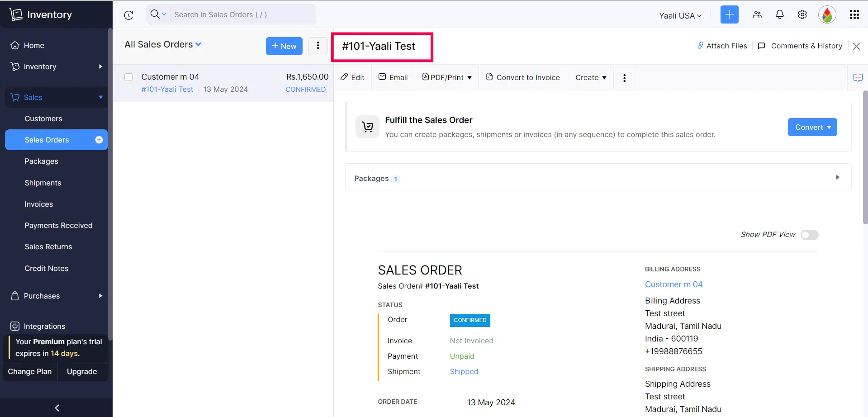Click the New sales order button
Screen dimensions: 868x417
[x=284, y=46]
